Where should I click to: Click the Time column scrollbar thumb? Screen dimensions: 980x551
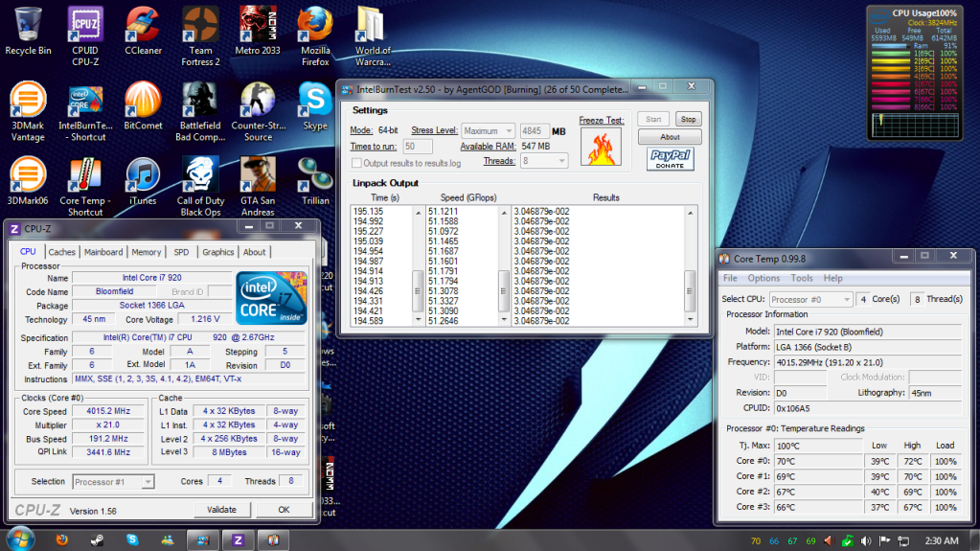click(x=418, y=290)
